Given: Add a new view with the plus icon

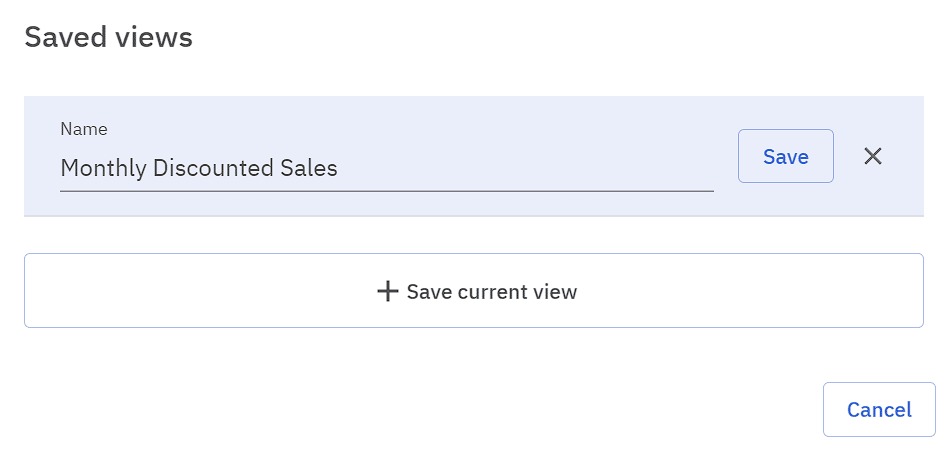Looking at the screenshot, I should point(387,291).
